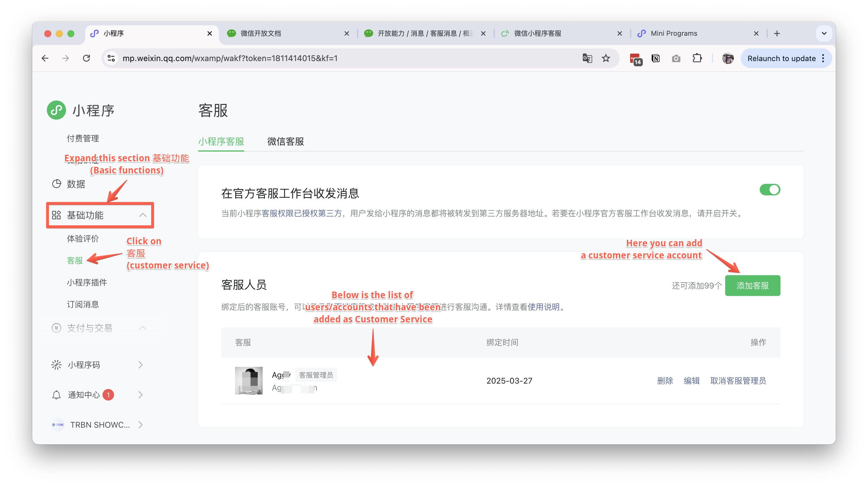Open the puzzle-piece Extensions menu

[x=697, y=58]
